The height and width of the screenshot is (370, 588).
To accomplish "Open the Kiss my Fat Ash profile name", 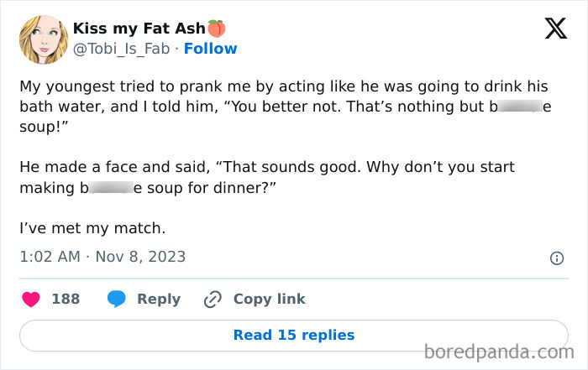I will [x=138, y=29].
